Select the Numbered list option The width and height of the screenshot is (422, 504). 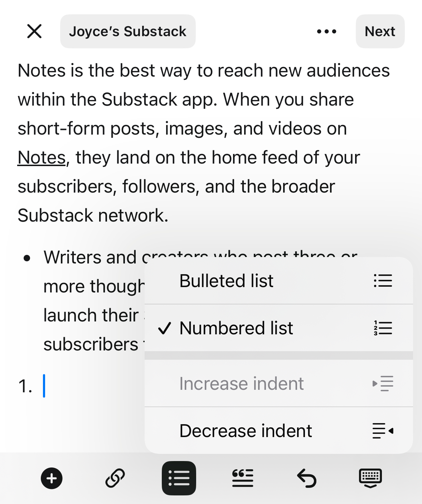click(278, 328)
